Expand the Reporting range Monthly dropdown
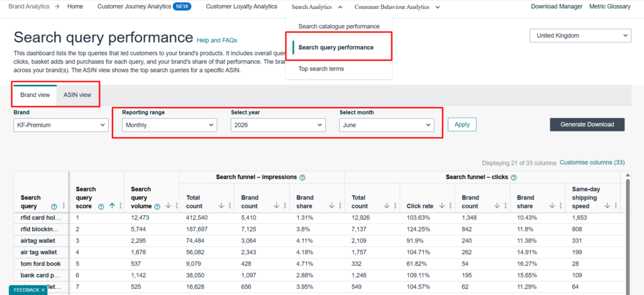 click(x=170, y=125)
